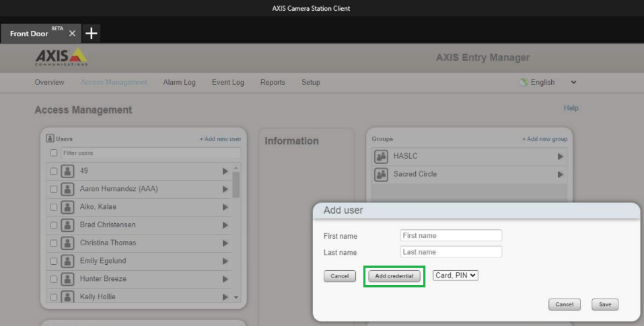Image resolution: width=644 pixels, height=326 pixels.
Task: Click the user icon for Aiko, Kalae
Action: click(x=67, y=207)
